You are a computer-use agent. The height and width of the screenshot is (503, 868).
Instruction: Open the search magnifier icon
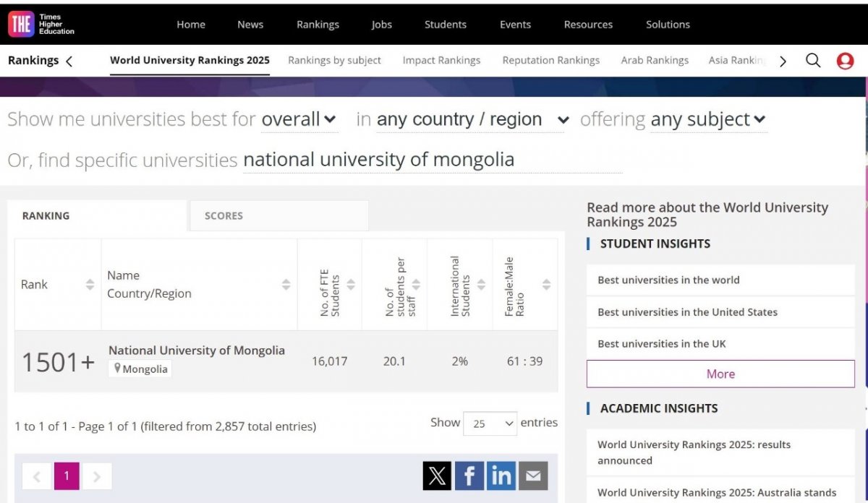tap(813, 61)
